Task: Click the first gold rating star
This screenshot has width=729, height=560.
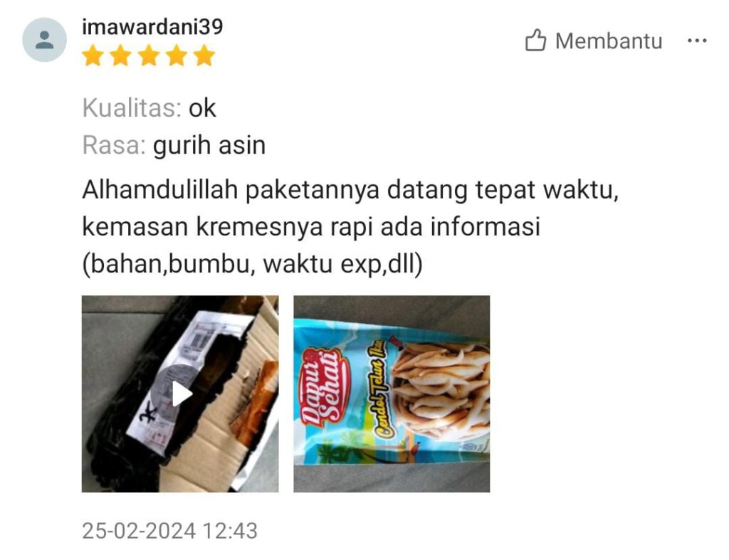Action: [93, 56]
